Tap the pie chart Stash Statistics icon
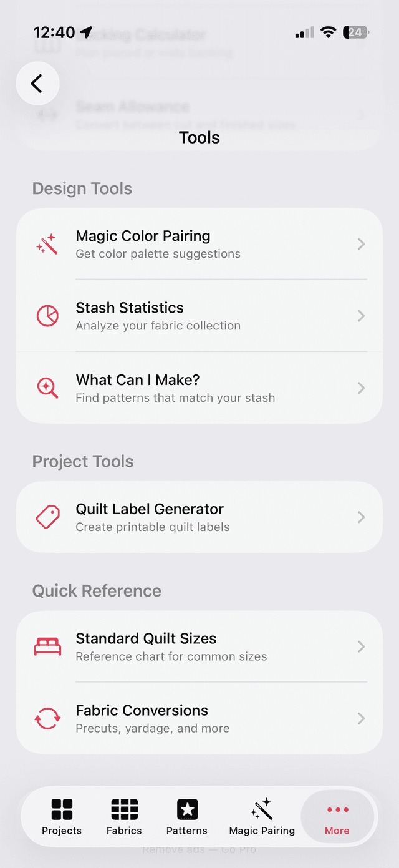Screen dimensions: 399x868 click(x=47, y=316)
